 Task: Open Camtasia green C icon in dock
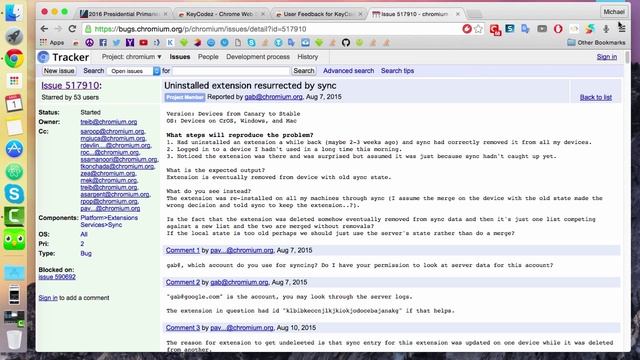coord(14,216)
